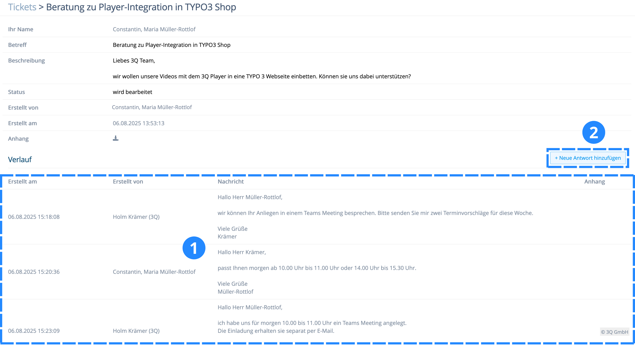Select the history entry dated 15:23:09
635x364 pixels.
click(34, 331)
